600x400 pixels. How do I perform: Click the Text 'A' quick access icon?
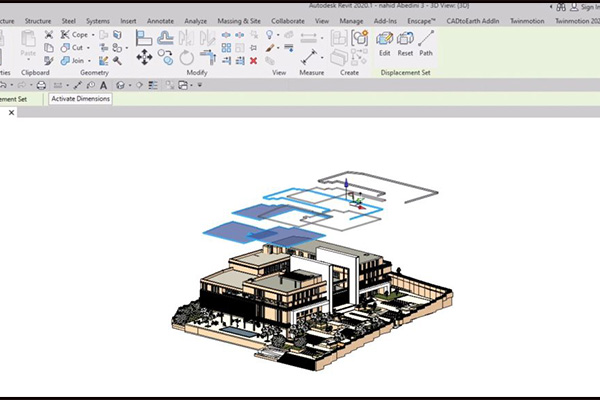(x=103, y=85)
